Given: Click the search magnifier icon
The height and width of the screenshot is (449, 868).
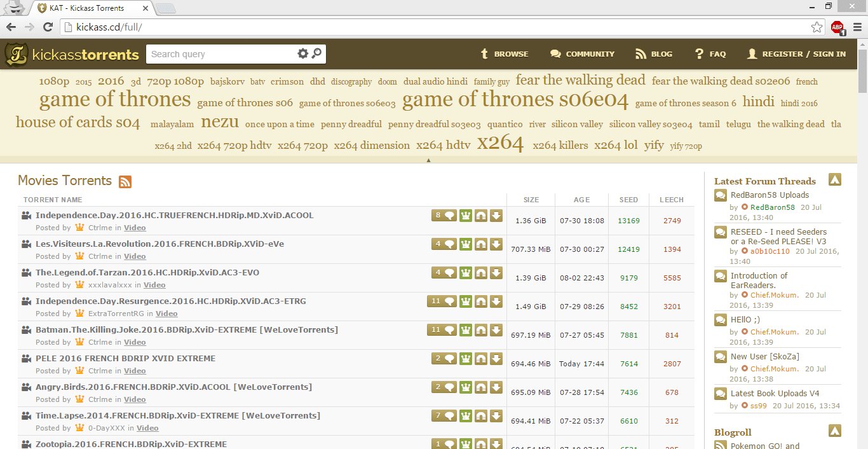Looking at the screenshot, I should 316,53.
